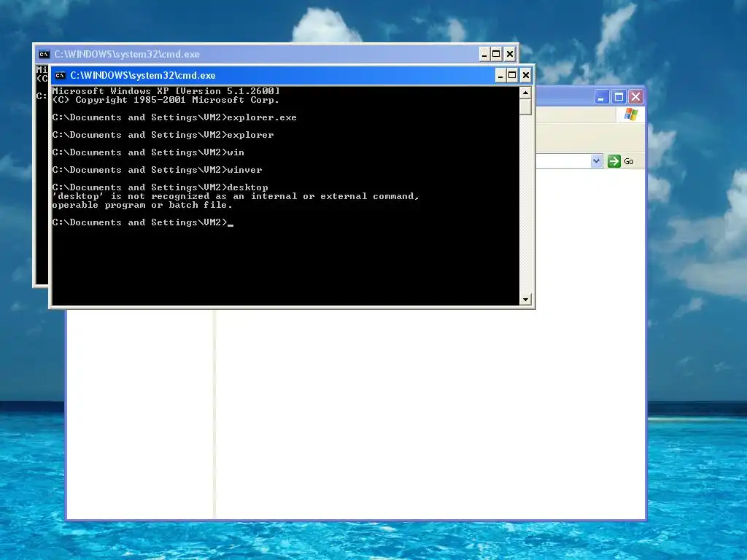Viewport: 747px width, 560px height.
Task: Minimize the Explorer window
Action: click(x=602, y=97)
